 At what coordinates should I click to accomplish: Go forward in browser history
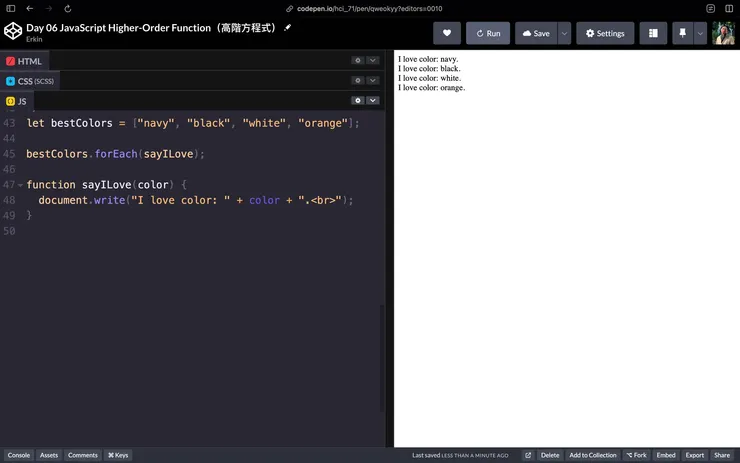(49, 8)
